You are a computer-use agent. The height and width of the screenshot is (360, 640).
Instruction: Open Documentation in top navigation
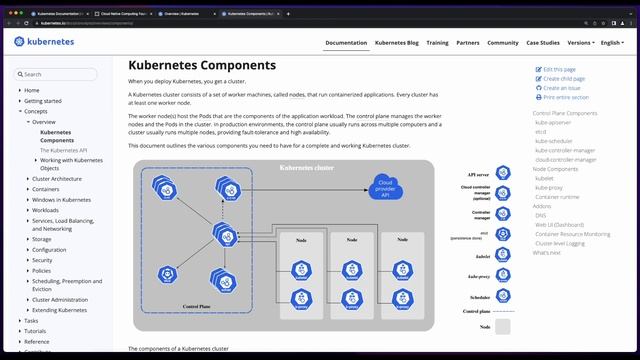pos(346,43)
